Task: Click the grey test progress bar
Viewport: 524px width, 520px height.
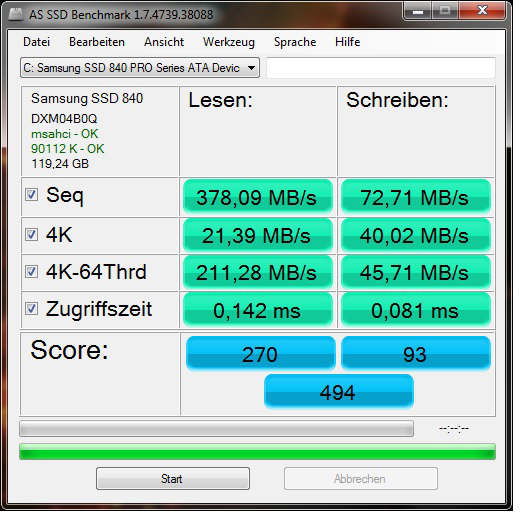Action: (x=217, y=429)
